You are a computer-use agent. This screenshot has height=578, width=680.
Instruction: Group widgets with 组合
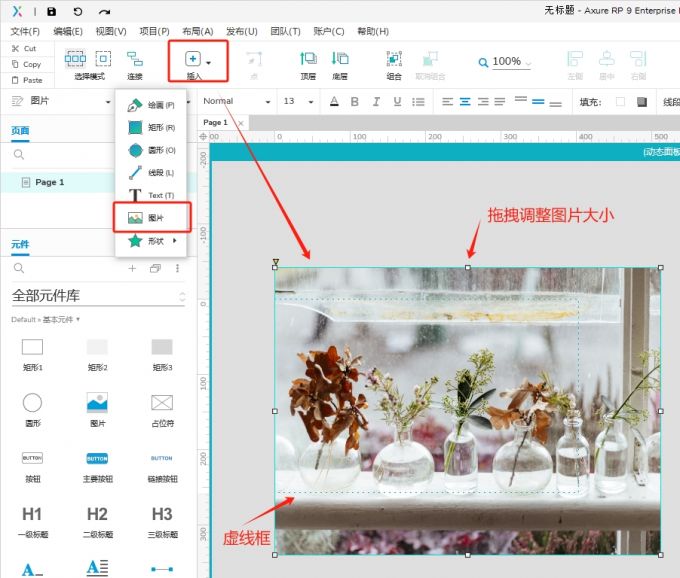pyautogui.click(x=394, y=64)
